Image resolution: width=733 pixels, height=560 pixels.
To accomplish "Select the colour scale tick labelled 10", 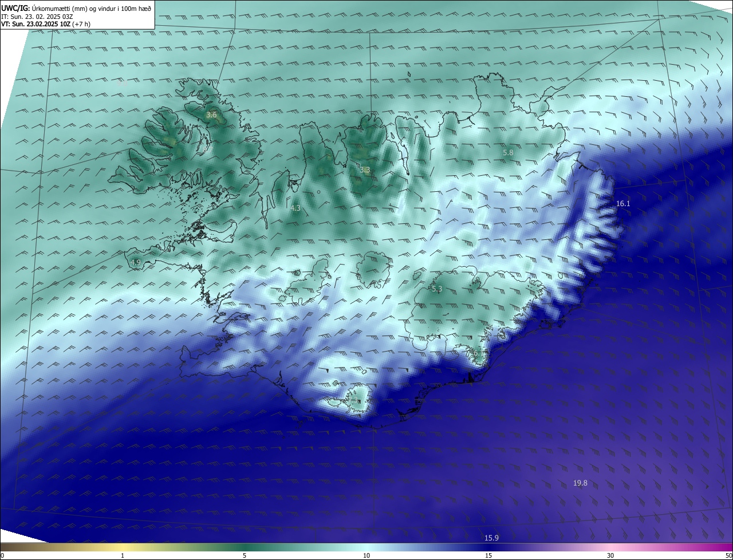I will (366, 555).
